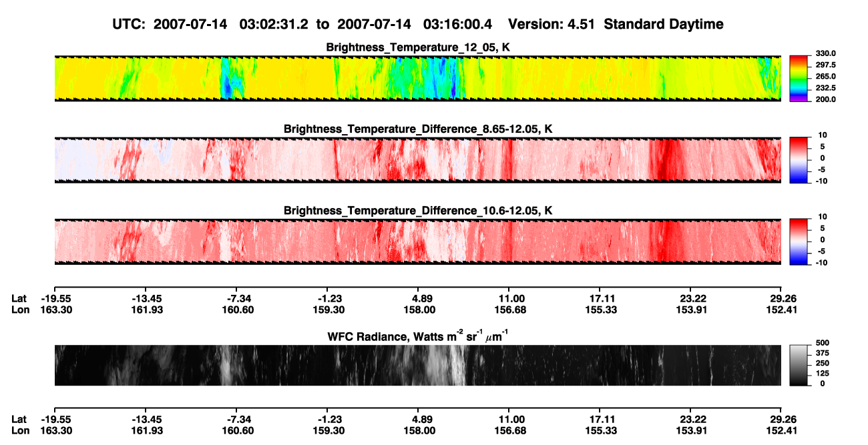Click the 'WFC Radiance' panel title

coord(419,336)
